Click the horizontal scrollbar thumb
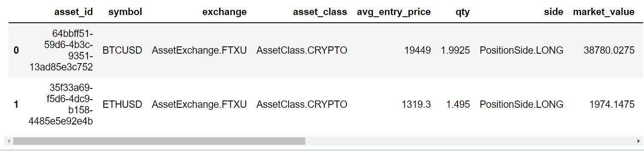The height and width of the screenshot is (155, 644). tap(159, 141)
